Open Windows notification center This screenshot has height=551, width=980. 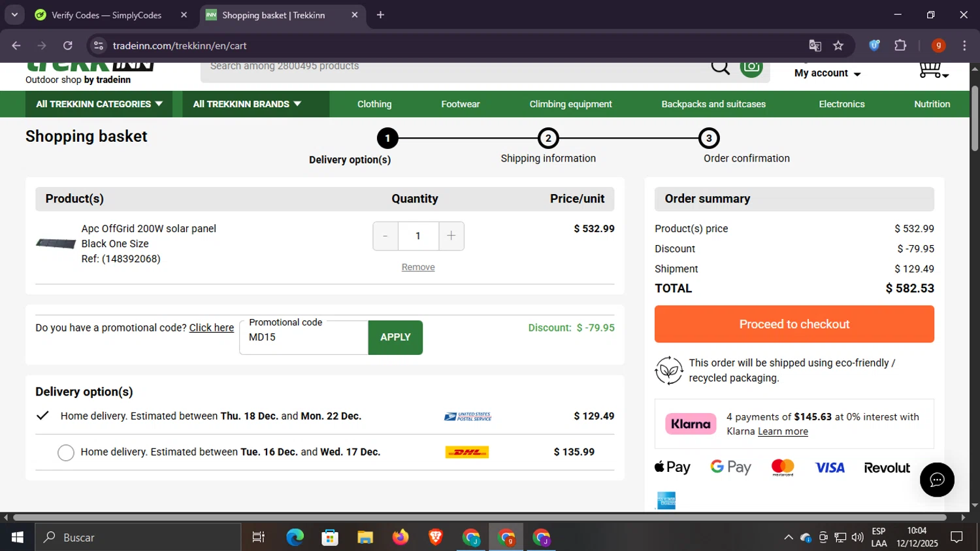[956, 537]
